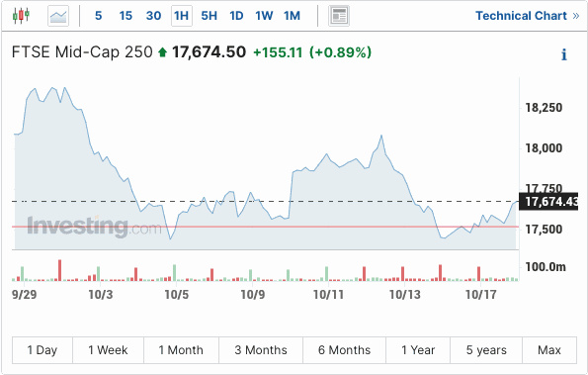Screen dimensions: 588x375
Task: Click the 18,250 axis label
Action: tap(544, 108)
